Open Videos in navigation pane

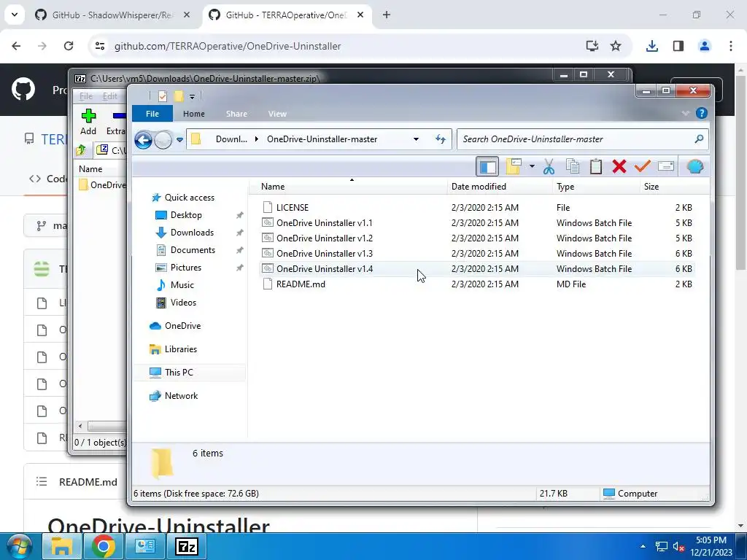click(x=183, y=303)
